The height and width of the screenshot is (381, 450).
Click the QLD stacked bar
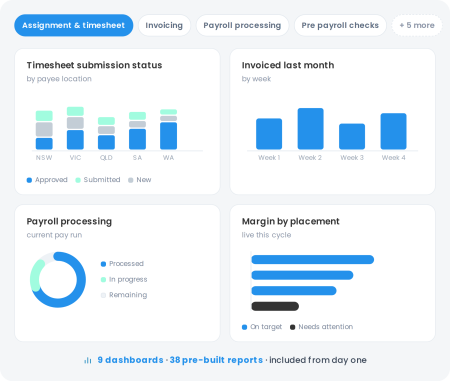tap(106, 133)
